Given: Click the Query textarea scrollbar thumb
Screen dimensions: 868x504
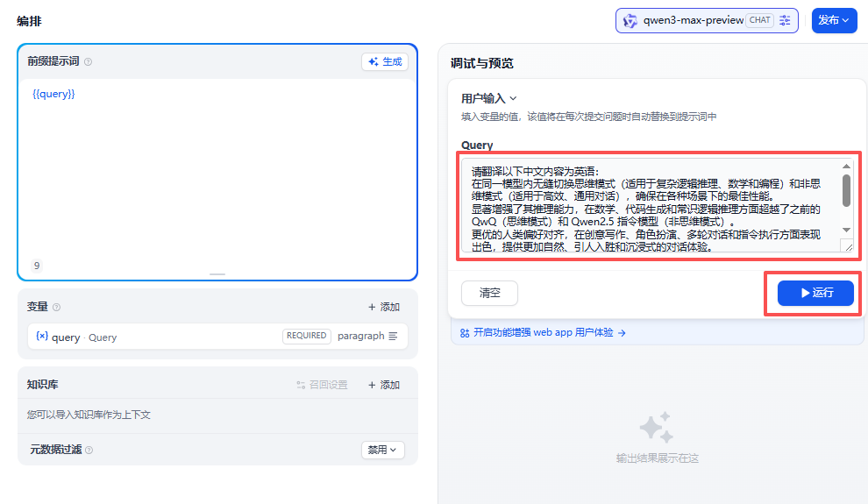Looking at the screenshot, I should (846, 190).
